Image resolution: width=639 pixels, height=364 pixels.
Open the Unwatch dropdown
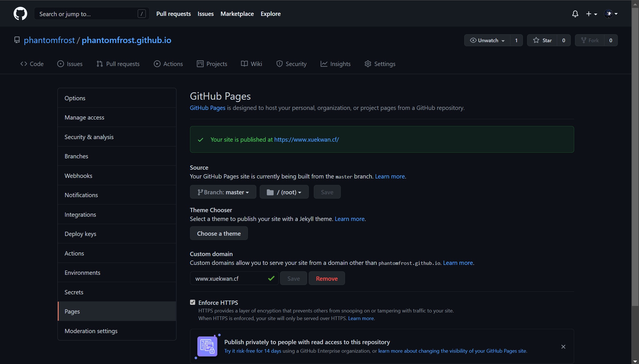(487, 40)
